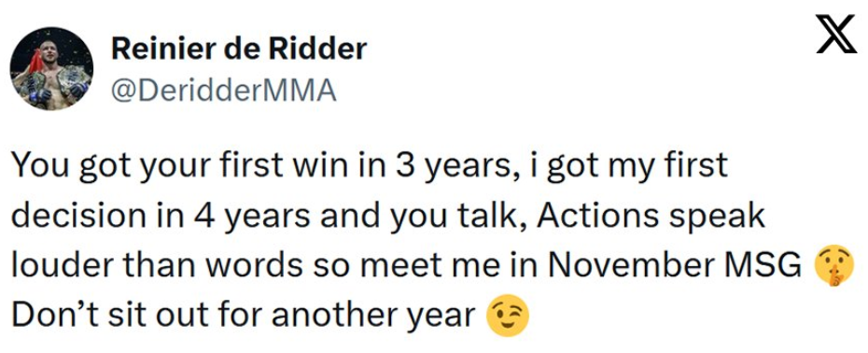Click the winking face emoji

click(x=507, y=317)
